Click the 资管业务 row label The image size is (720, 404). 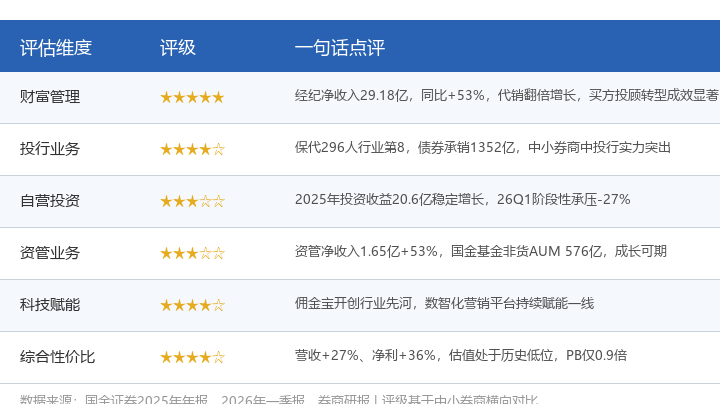pos(50,252)
